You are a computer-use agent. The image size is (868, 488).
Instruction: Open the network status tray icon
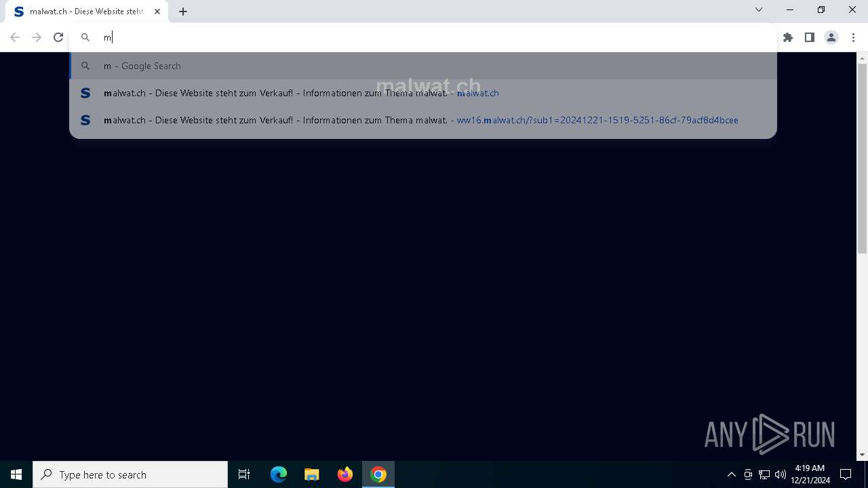point(764,474)
